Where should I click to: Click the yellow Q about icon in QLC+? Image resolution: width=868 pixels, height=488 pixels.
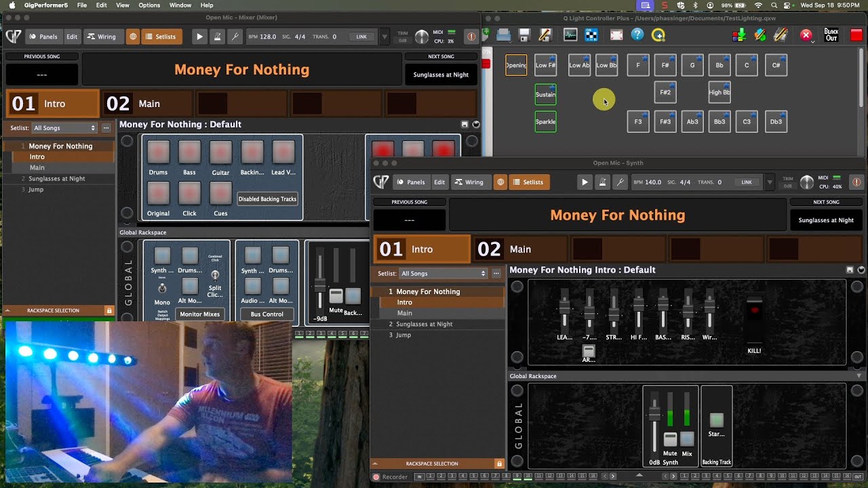click(x=658, y=35)
